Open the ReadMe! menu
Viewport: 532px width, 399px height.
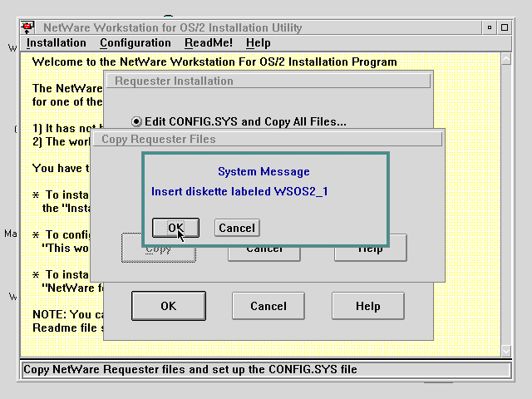coord(208,42)
